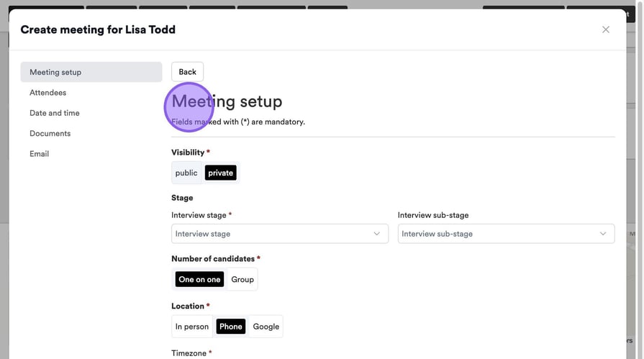Screen dimensions: 644x359
Task: Switch to the Documents section
Action: [50, 134]
